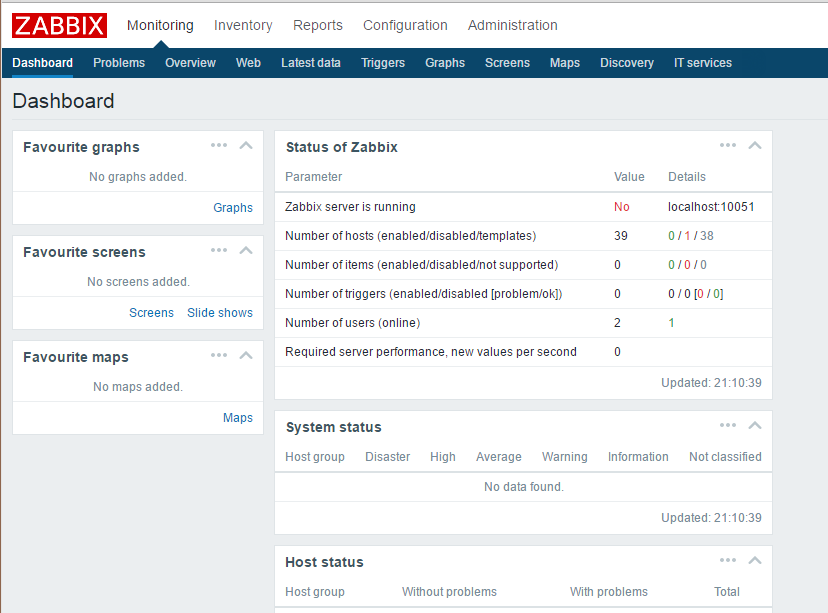Follow the Screens link in Favourite screens
The width and height of the screenshot is (828, 613).
(x=151, y=313)
